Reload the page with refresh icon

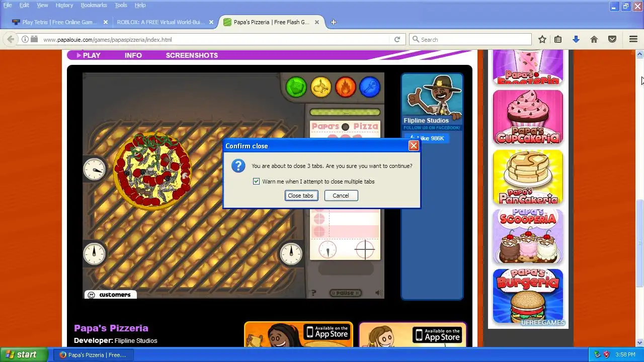point(397,39)
